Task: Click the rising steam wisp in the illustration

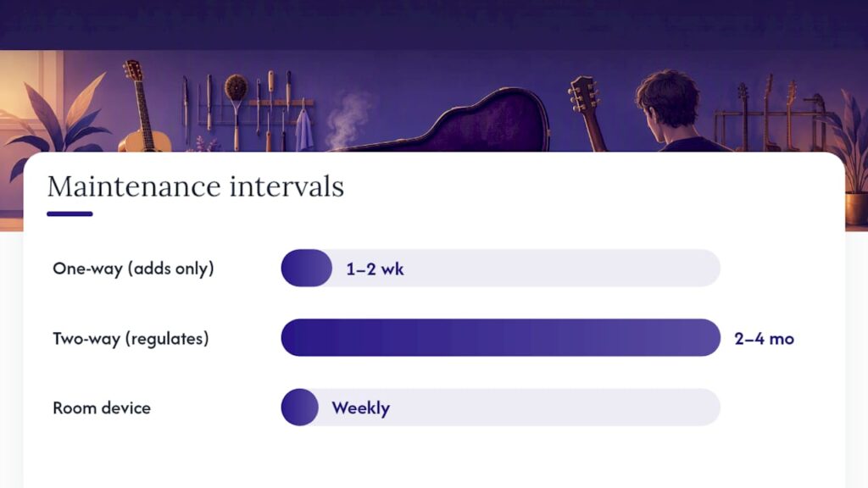Action: coord(347,120)
